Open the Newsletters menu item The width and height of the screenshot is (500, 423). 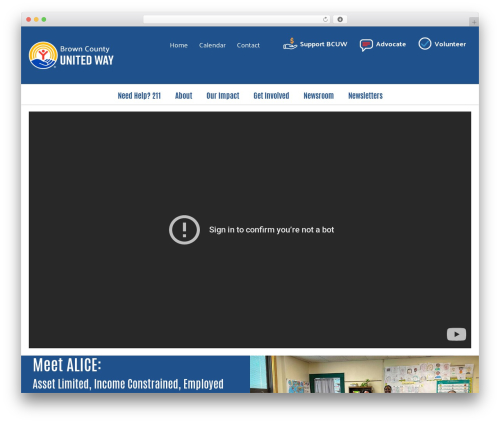365,96
